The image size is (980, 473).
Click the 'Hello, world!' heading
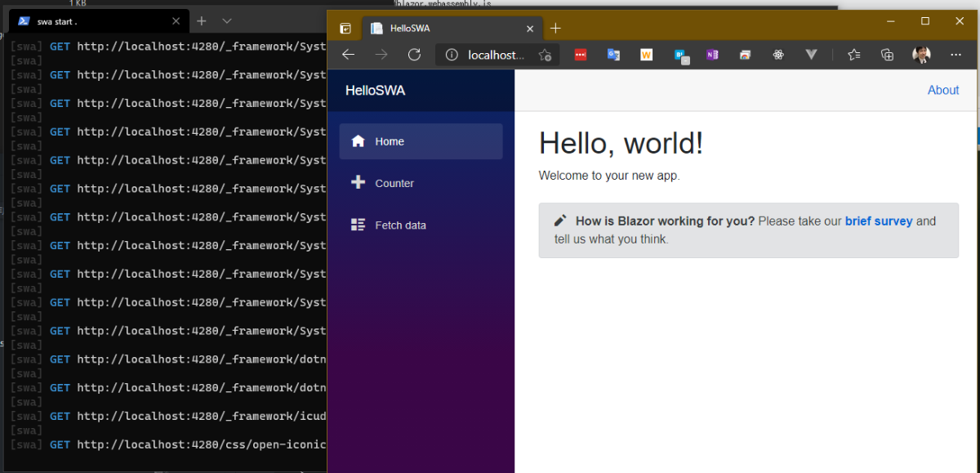[621, 143]
